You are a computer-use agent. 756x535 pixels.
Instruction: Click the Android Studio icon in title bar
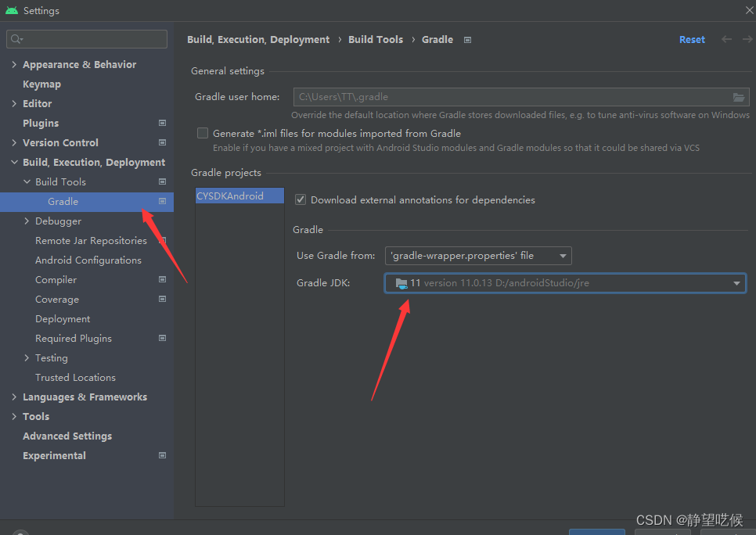point(11,10)
